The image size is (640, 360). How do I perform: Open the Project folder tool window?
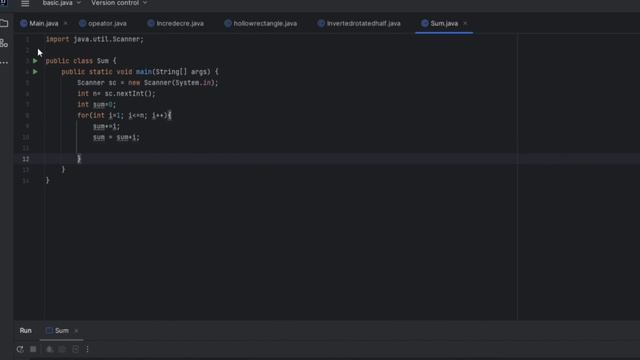pyautogui.click(x=4, y=23)
